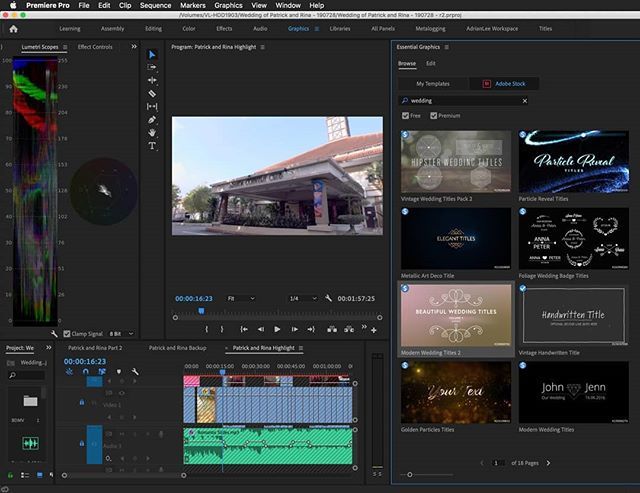Viewport: 640px width, 493px height.
Task: Open Timeline display settings wrench
Action: tap(135, 371)
